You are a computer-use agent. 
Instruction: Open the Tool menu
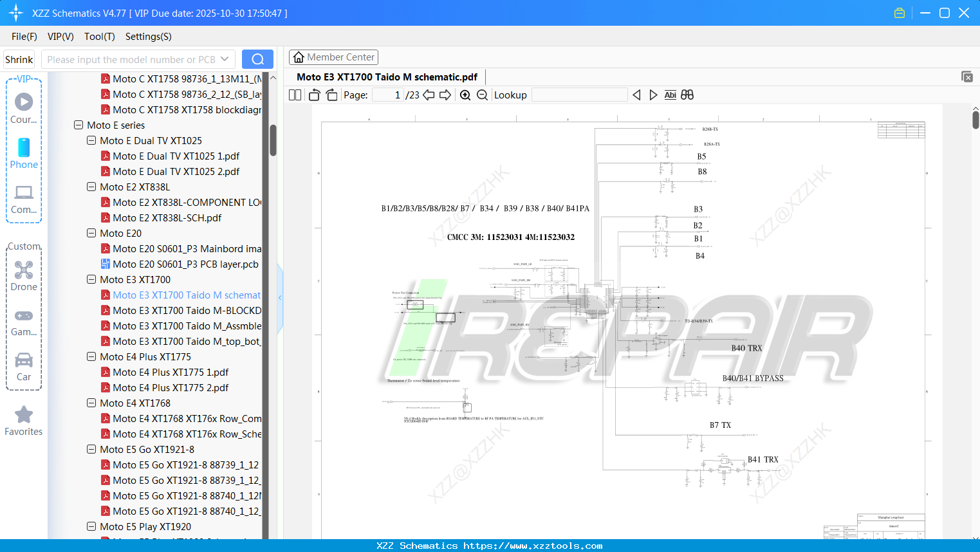pos(99,37)
